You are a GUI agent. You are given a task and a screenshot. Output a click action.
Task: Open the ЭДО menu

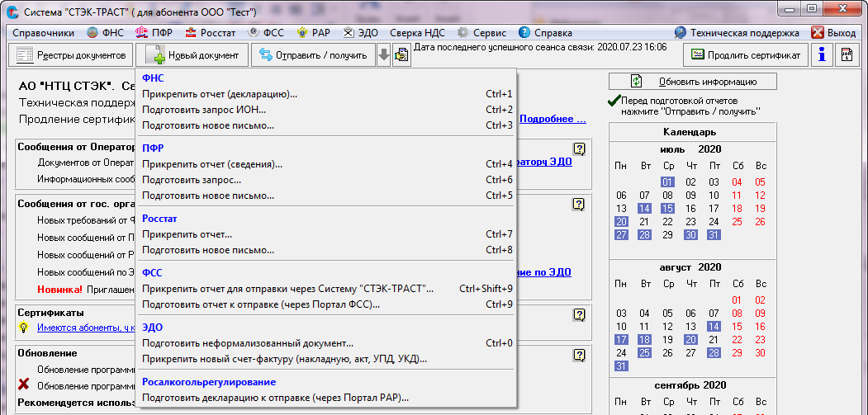(360, 33)
